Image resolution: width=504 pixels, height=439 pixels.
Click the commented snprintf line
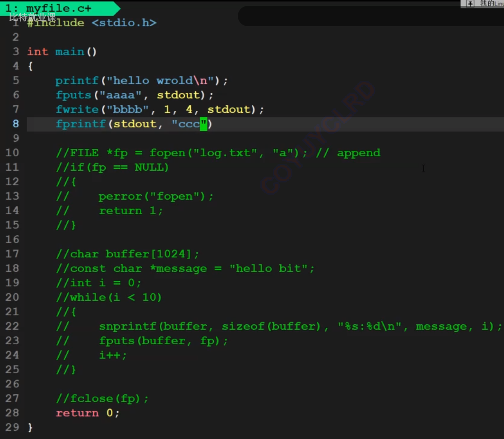[x=279, y=327]
